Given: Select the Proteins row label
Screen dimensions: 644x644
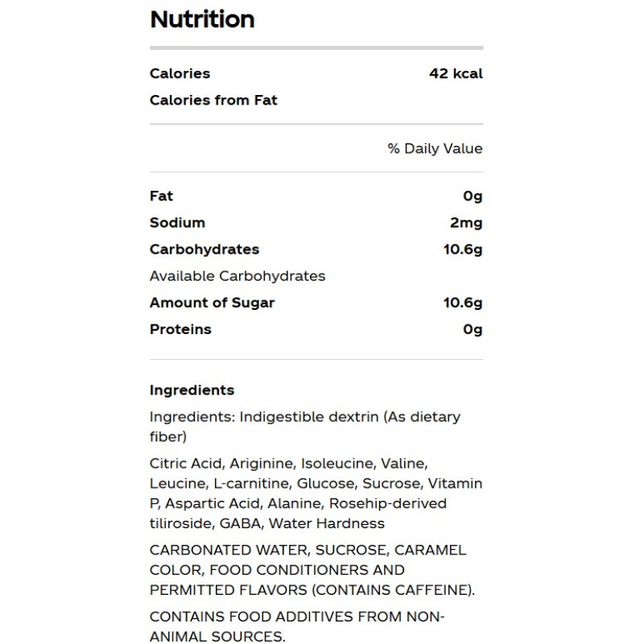Looking at the screenshot, I should point(180,329).
